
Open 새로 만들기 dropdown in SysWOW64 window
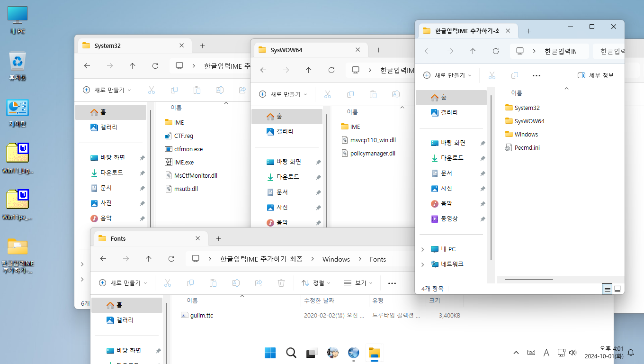[282, 94]
